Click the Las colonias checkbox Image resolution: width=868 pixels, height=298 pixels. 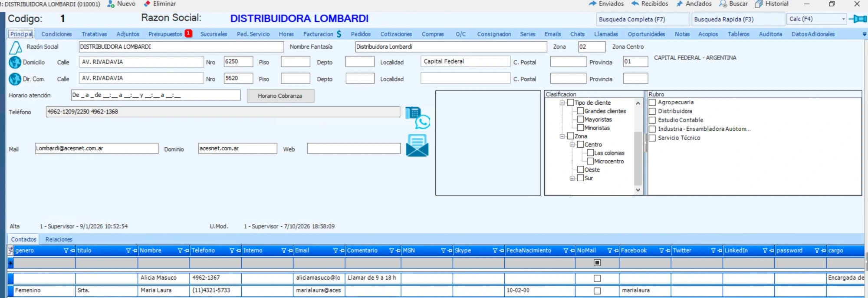(590, 153)
